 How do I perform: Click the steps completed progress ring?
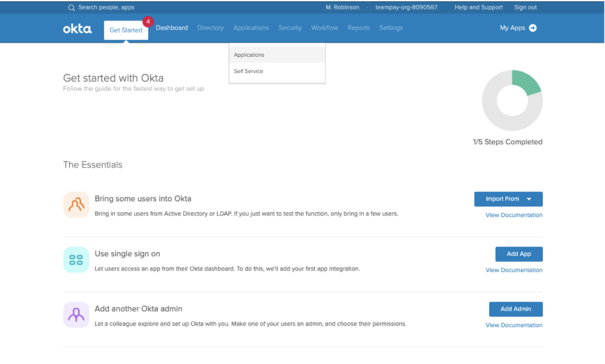click(512, 100)
